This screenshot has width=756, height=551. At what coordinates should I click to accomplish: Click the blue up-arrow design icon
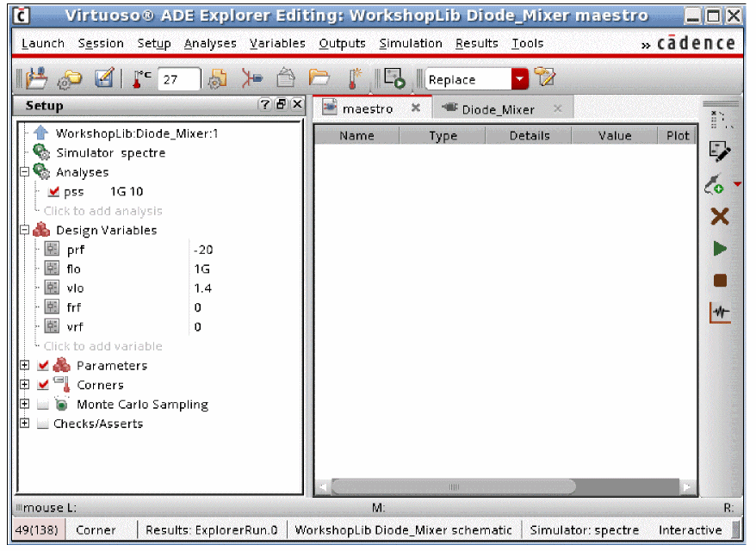[41, 133]
